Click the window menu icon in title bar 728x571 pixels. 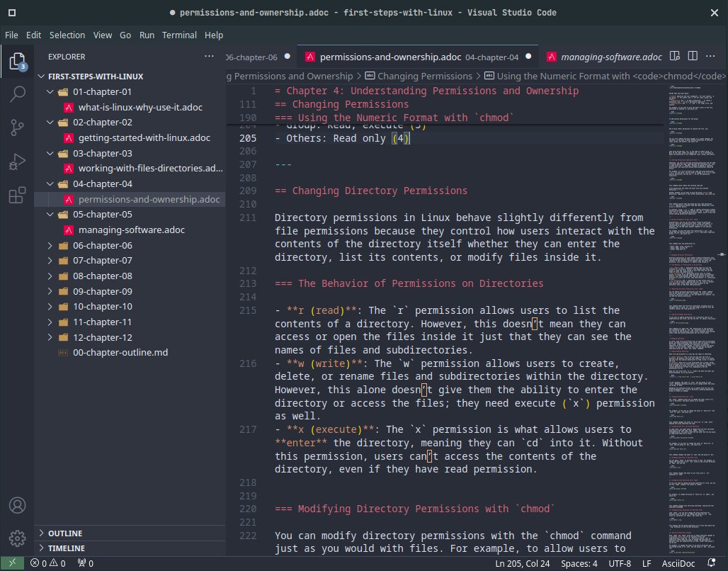point(12,13)
